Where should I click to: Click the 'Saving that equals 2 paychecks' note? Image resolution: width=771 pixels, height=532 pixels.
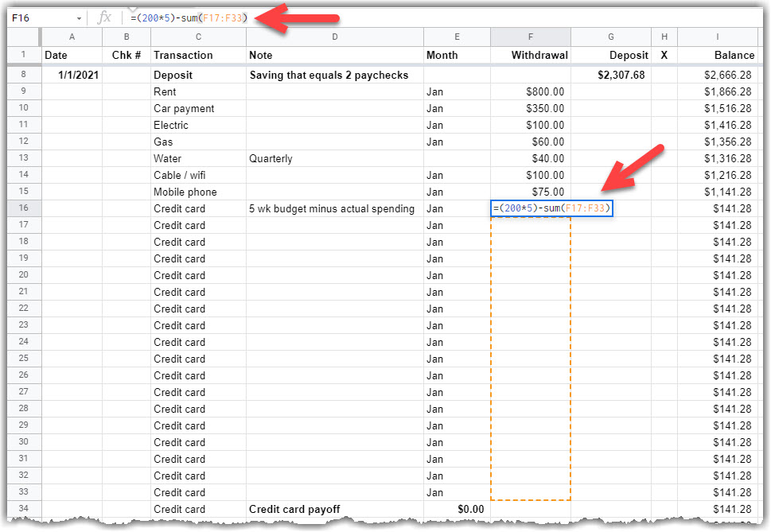point(334,74)
